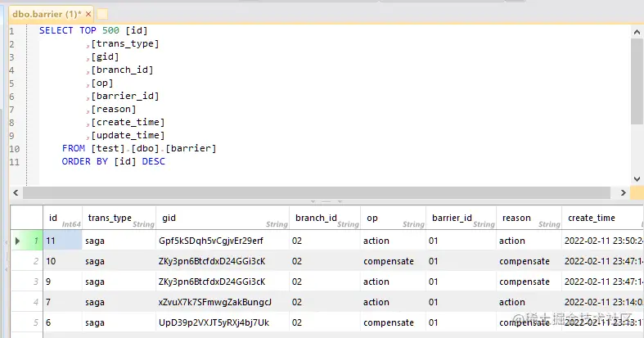Sort by the reason column header
The image size is (644, 338).
[x=529, y=218]
